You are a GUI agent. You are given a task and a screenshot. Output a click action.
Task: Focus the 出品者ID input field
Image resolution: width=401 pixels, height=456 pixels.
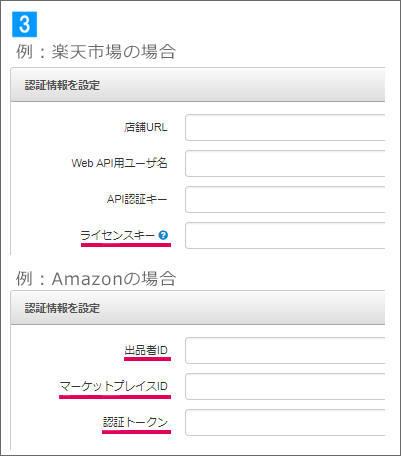285,350
